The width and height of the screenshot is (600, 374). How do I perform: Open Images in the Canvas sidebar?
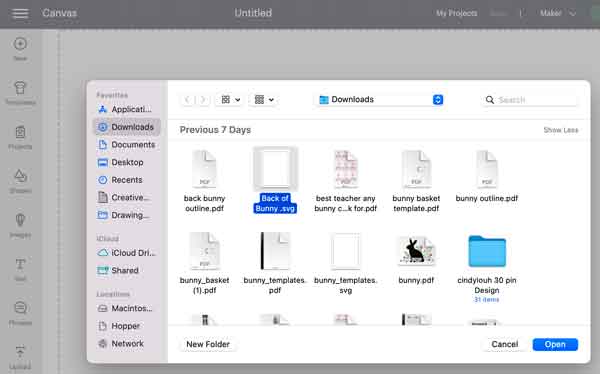click(x=20, y=225)
